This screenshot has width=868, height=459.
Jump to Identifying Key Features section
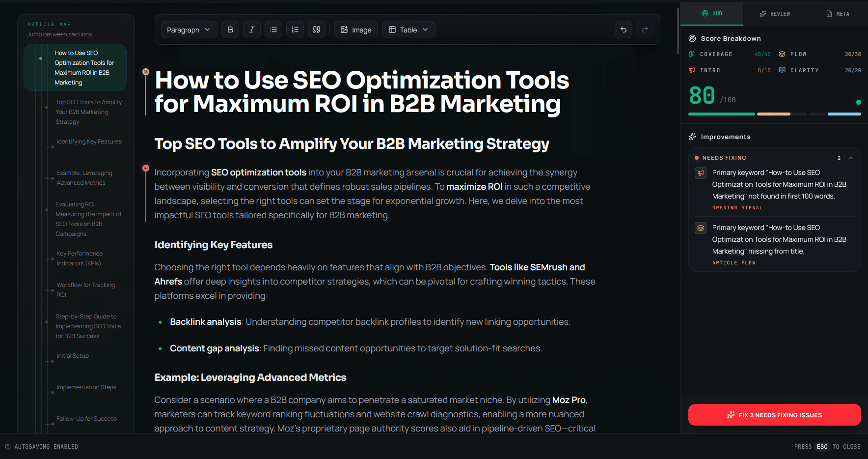(89, 142)
